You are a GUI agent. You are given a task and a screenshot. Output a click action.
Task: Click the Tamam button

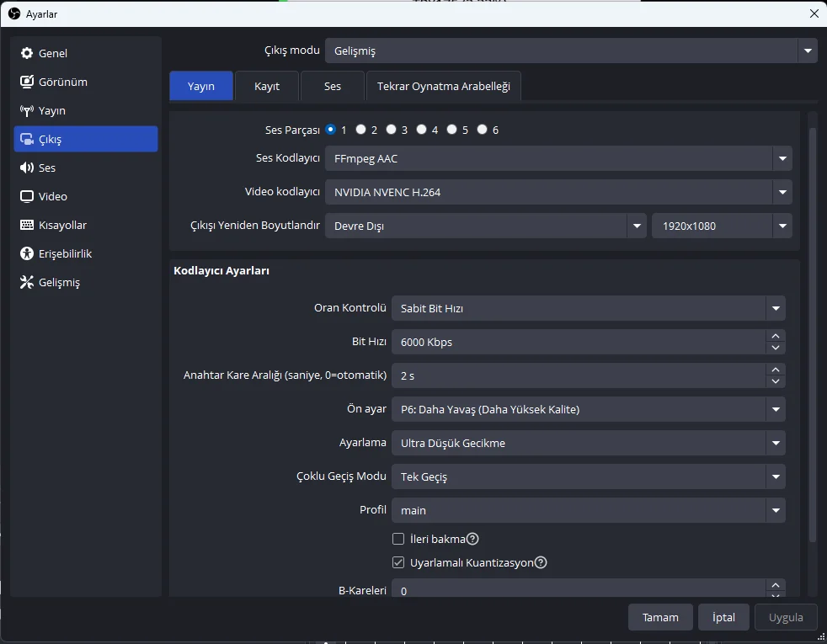point(660,617)
